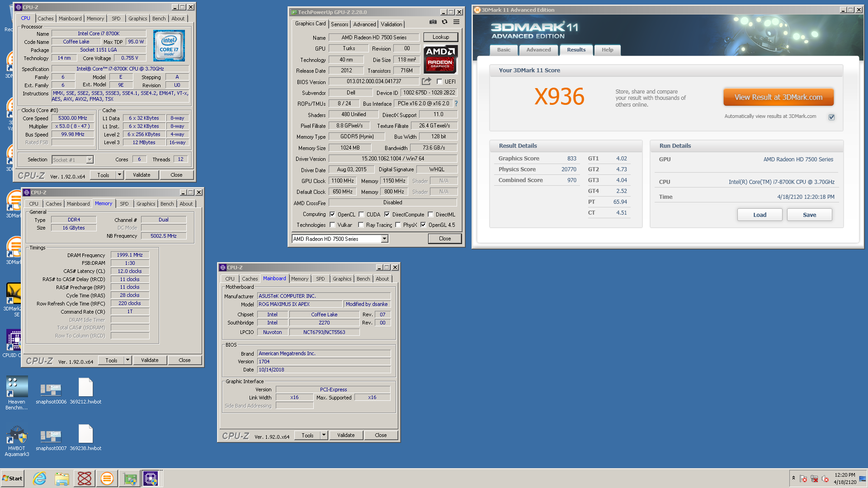The height and width of the screenshot is (488, 868).
Task: Click the GPU-Z refresh icon
Action: [x=444, y=22]
